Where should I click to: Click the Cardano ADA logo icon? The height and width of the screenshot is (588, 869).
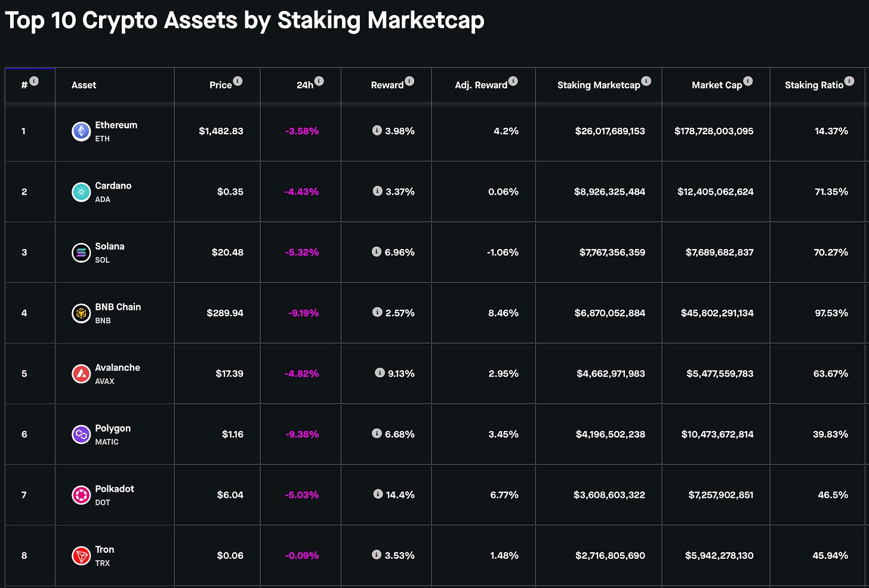point(81,192)
